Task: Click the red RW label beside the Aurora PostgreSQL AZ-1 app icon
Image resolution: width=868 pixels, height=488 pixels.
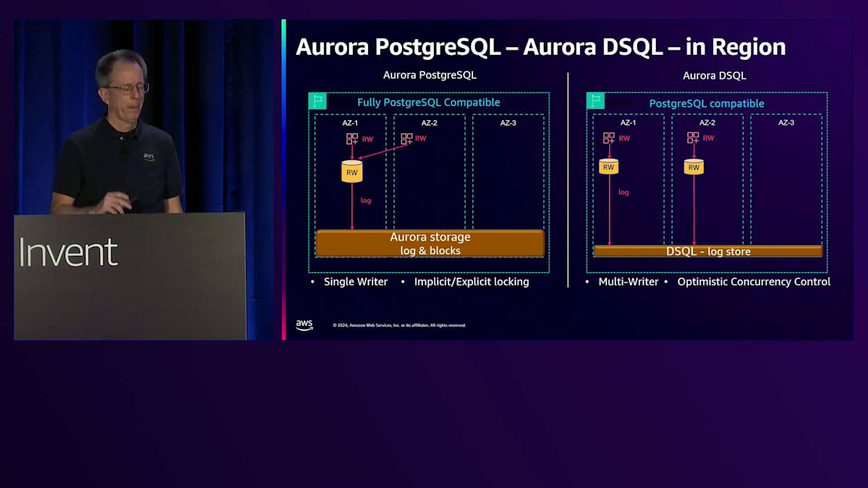Action: [367, 139]
